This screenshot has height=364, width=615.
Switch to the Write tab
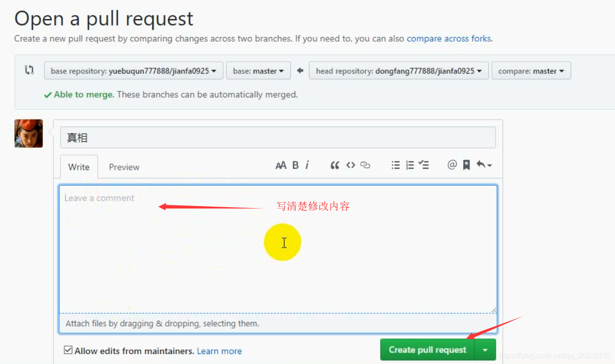79,167
